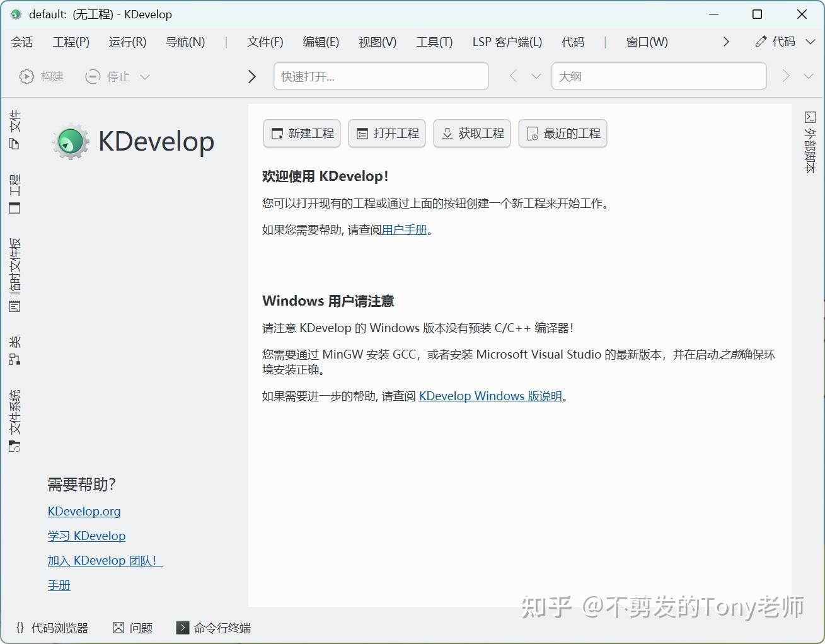Open the KDevelop Windows 版说明 link
The image size is (825, 644).
(x=491, y=396)
